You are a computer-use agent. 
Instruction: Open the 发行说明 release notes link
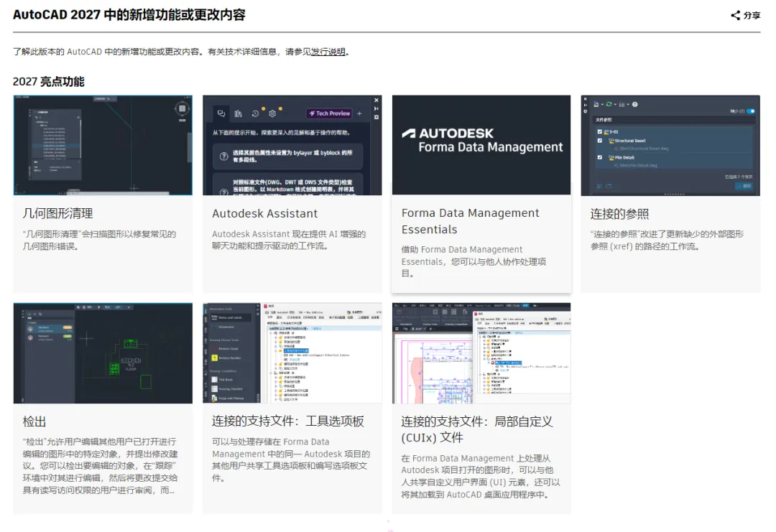click(x=328, y=52)
